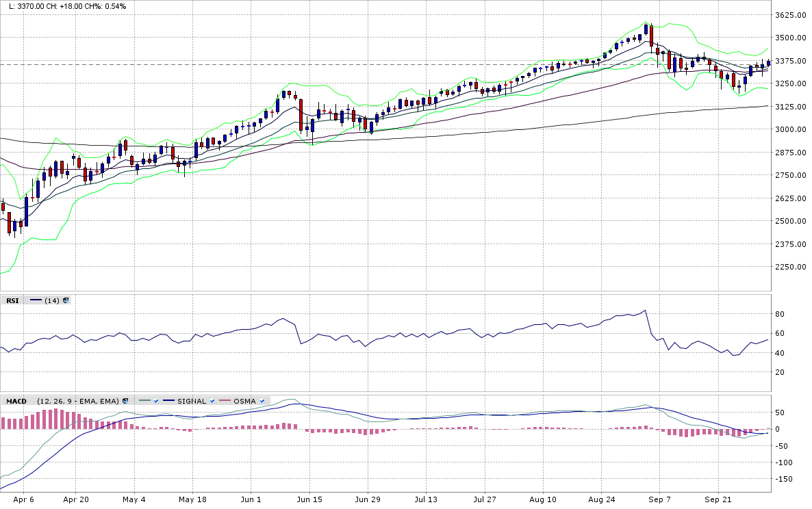Click the MACD -150 axis label
Viewport: 812px width, 509px height.
coord(783,479)
